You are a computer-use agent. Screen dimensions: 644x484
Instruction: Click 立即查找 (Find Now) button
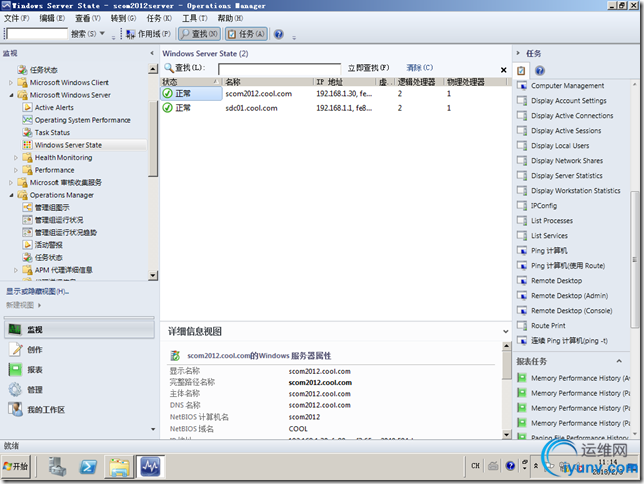pyautogui.click(x=368, y=68)
